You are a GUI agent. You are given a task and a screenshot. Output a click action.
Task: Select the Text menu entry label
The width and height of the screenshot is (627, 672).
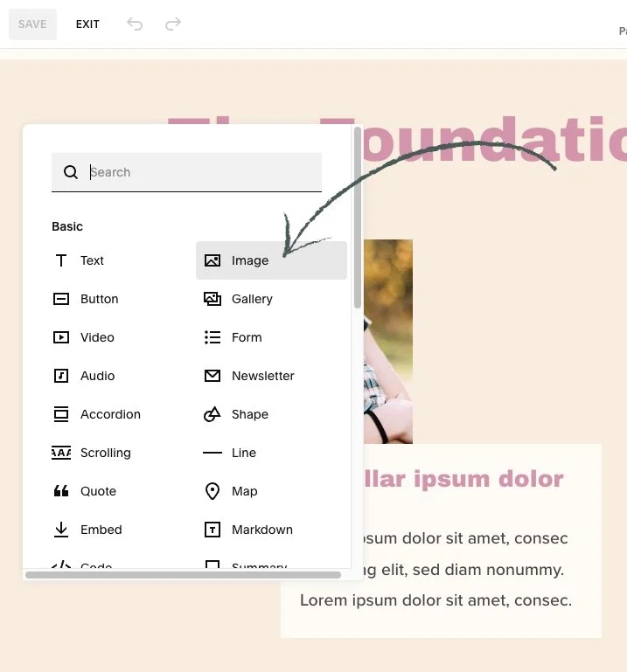92,260
